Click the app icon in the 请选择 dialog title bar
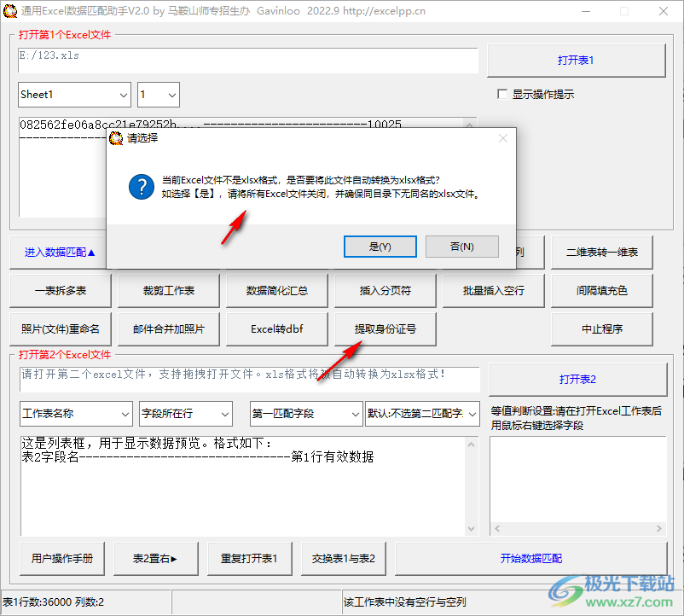This screenshot has width=684, height=616. tap(116, 138)
